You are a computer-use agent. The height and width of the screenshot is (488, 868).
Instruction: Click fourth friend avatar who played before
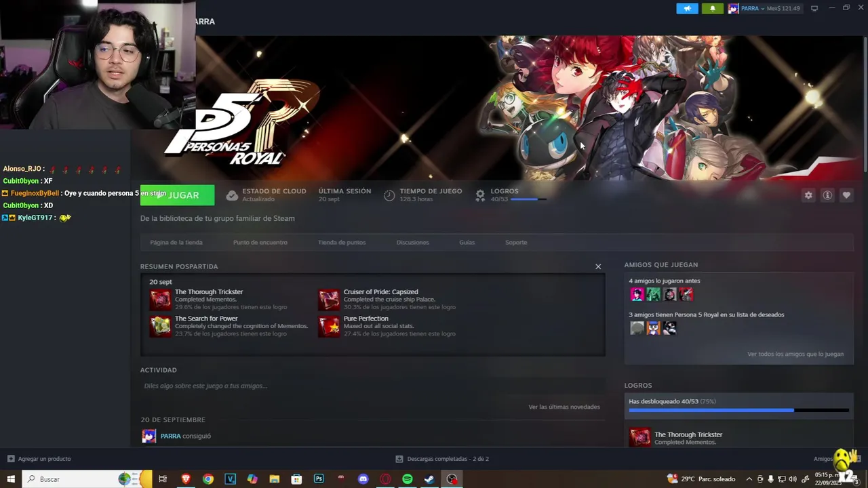click(686, 294)
